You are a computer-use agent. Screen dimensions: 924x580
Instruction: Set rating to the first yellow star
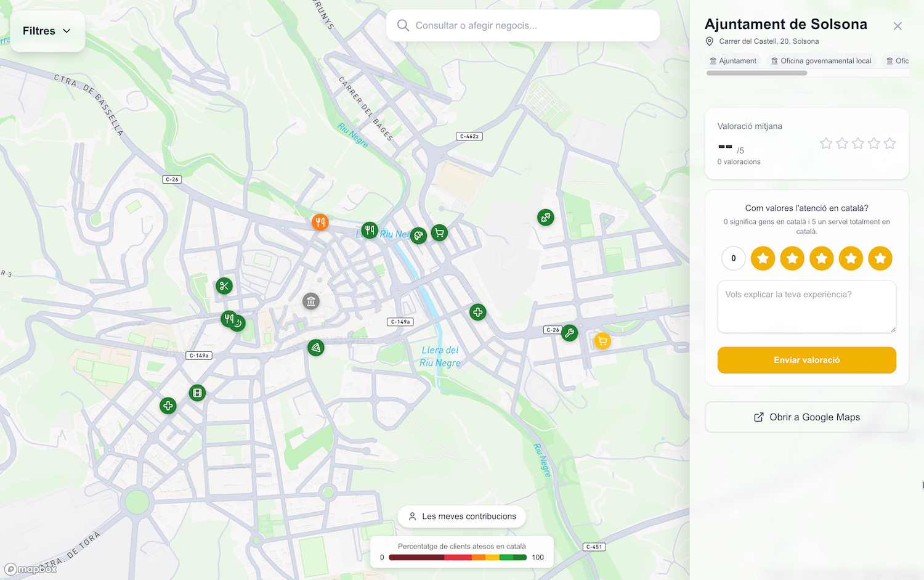tap(763, 258)
